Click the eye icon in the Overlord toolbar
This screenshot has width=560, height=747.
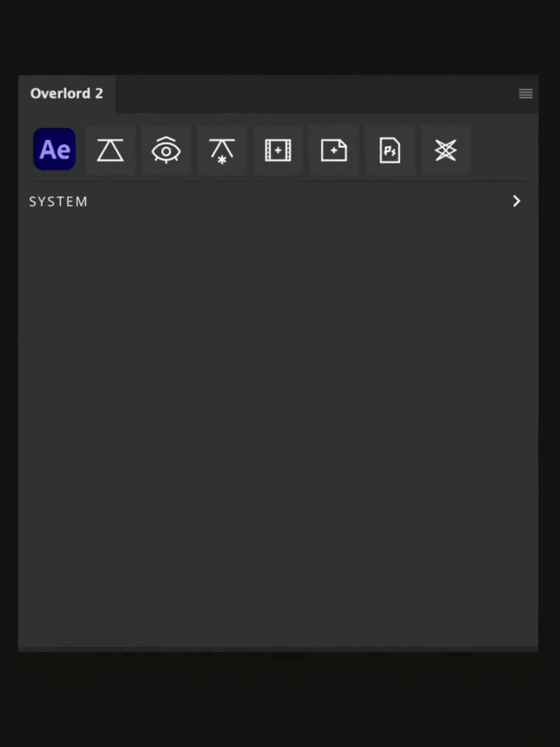166,150
